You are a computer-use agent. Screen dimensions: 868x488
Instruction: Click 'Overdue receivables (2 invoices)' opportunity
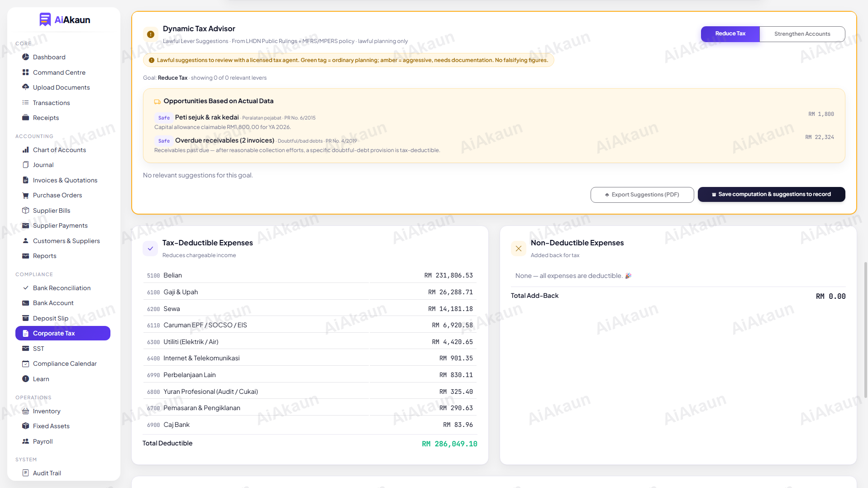click(x=494, y=145)
